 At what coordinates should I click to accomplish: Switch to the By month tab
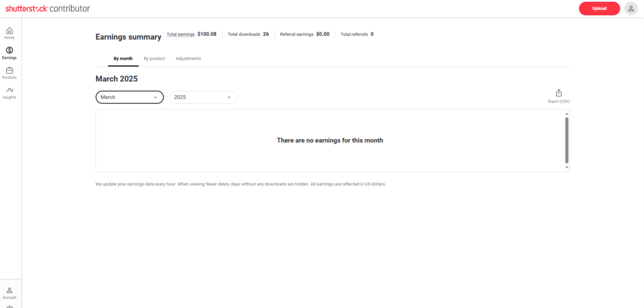point(123,59)
